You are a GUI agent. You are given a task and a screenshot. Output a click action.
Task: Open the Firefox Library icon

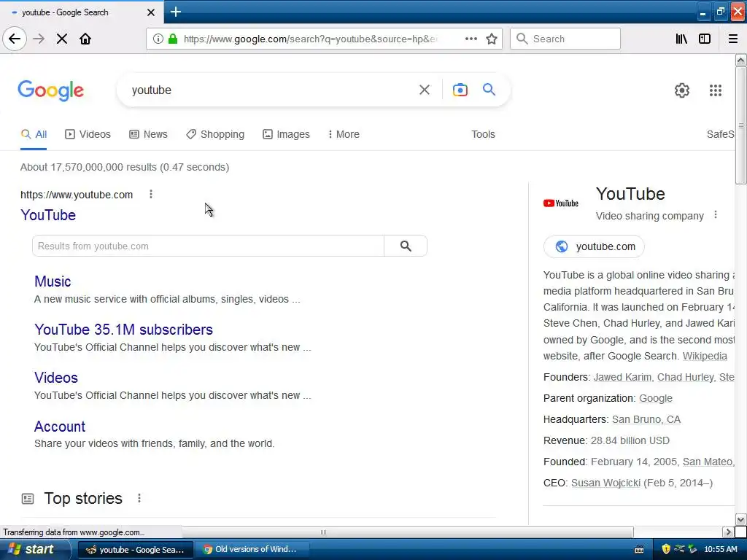click(x=681, y=39)
